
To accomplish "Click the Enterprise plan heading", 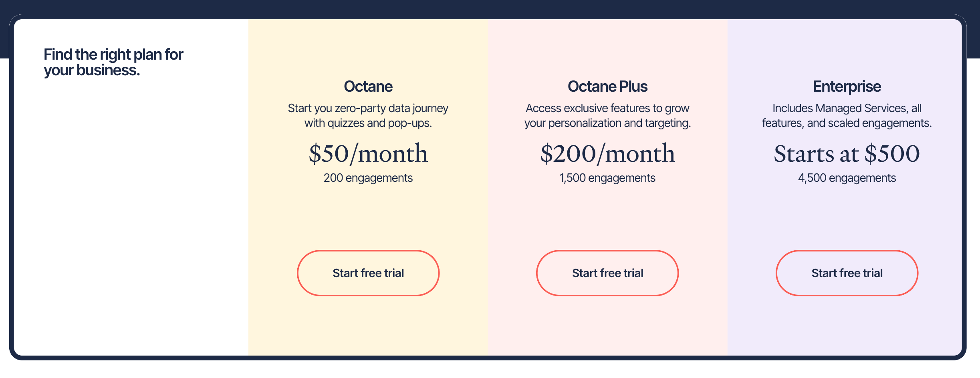I will point(847,86).
